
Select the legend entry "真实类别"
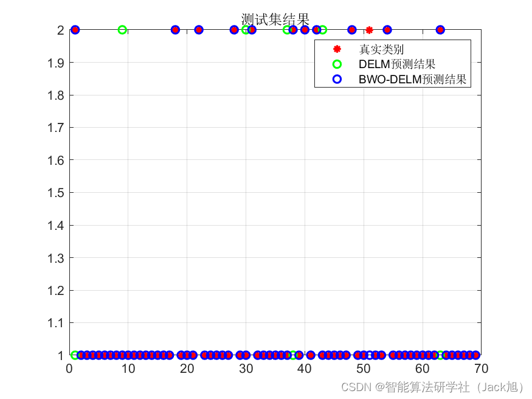[381, 49]
